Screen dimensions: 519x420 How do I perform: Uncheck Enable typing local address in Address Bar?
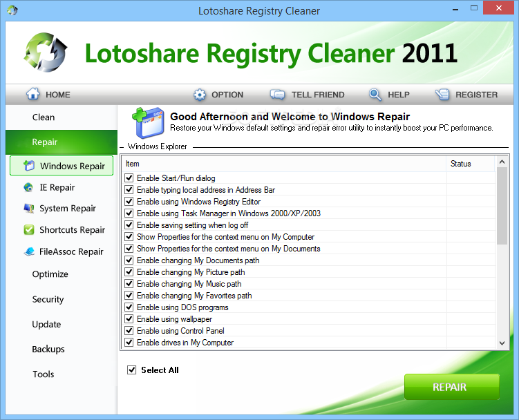point(129,190)
